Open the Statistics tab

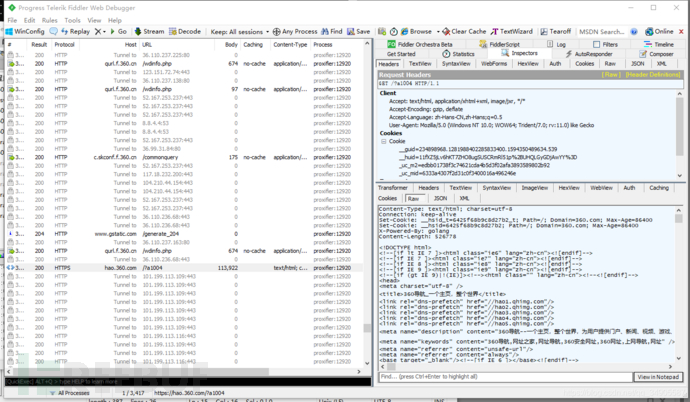click(459, 54)
